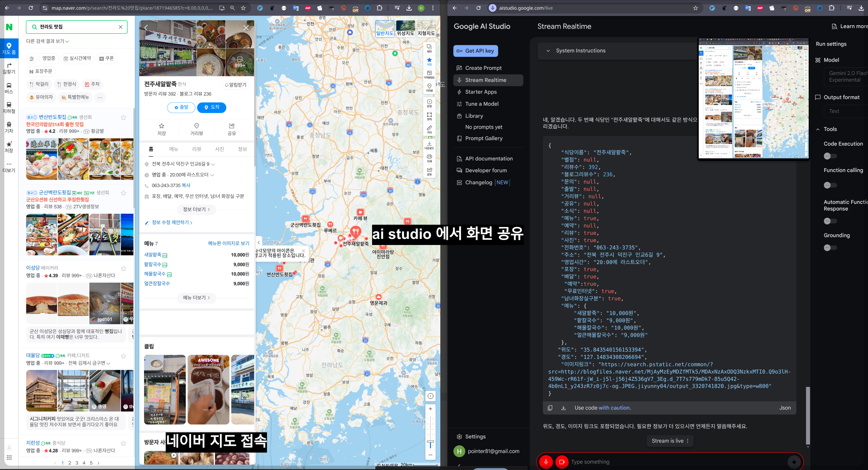
Task: Expand the System Instructions section
Action: click(x=548, y=51)
